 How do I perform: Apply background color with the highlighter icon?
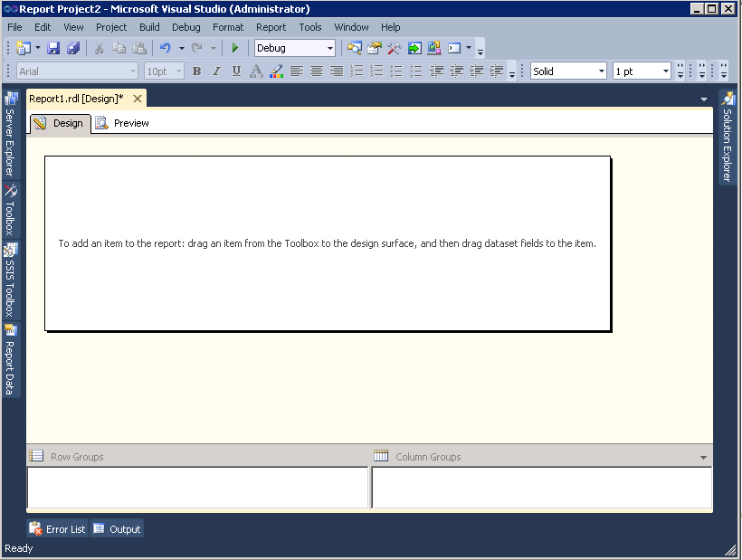pyautogui.click(x=276, y=71)
